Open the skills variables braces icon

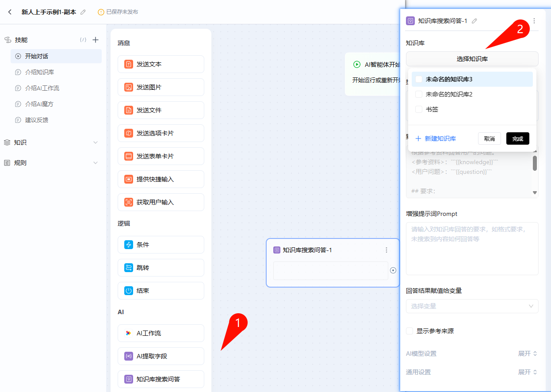83,40
